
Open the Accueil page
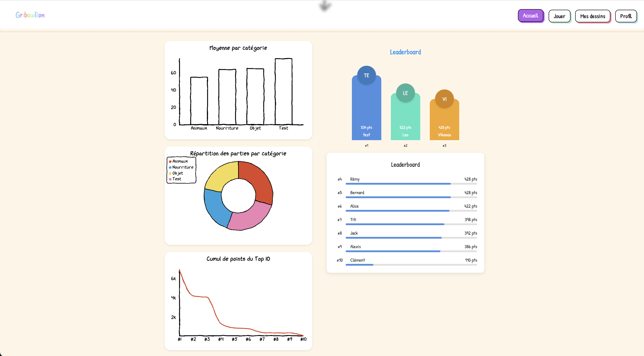(530, 16)
